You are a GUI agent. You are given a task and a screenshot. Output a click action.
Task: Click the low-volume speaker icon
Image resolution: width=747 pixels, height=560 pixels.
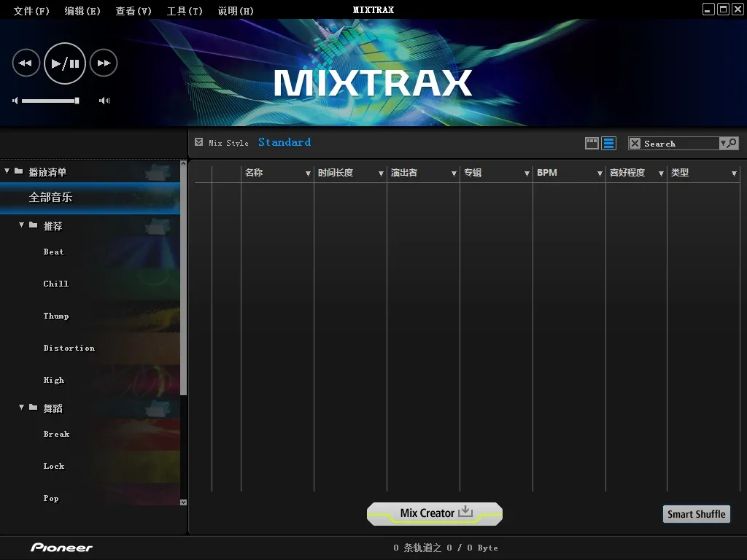[x=15, y=101]
